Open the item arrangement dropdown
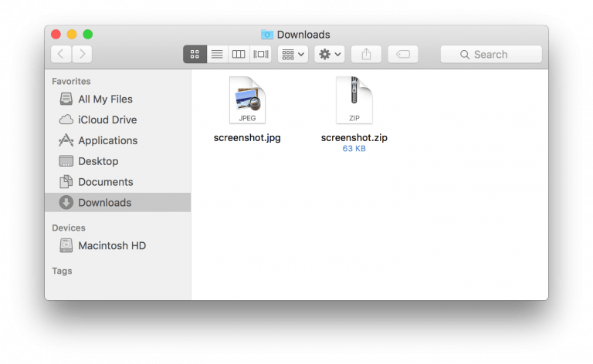 pyautogui.click(x=293, y=55)
